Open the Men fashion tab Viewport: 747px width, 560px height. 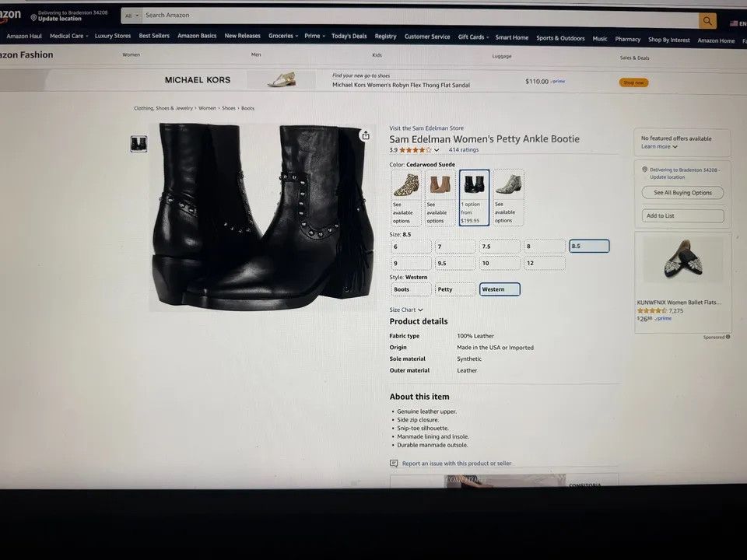(x=256, y=54)
